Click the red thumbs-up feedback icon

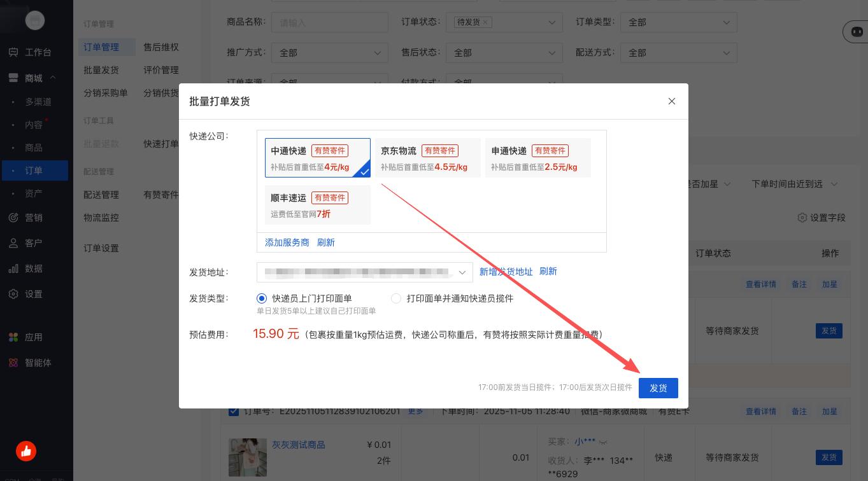pos(26,451)
